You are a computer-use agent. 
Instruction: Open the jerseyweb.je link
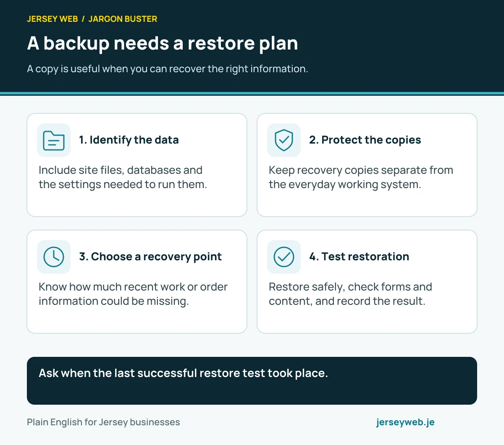[x=405, y=422]
